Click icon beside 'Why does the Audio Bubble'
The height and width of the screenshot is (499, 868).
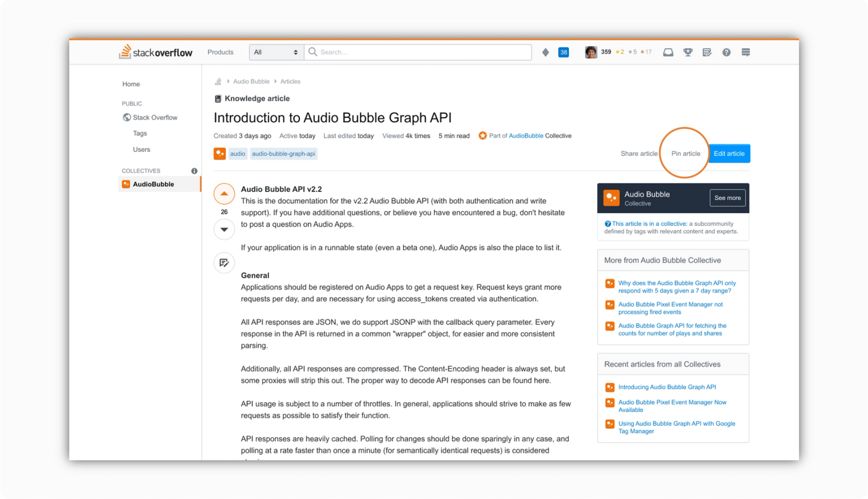(610, 283)
